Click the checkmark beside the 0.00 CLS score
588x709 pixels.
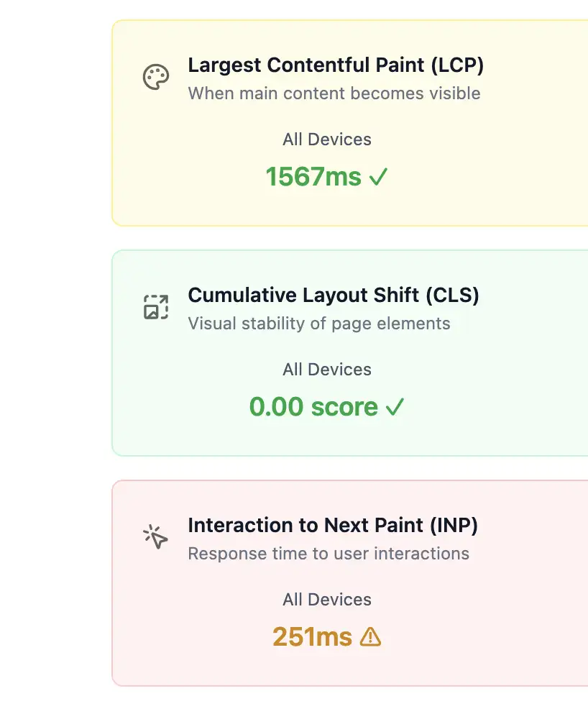[395, 406]
